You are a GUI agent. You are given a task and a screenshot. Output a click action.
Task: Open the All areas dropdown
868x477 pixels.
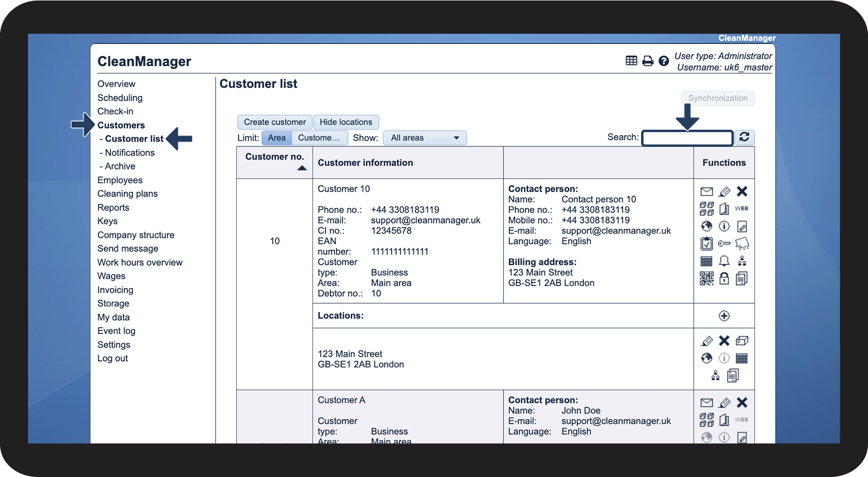coord(424,138)
